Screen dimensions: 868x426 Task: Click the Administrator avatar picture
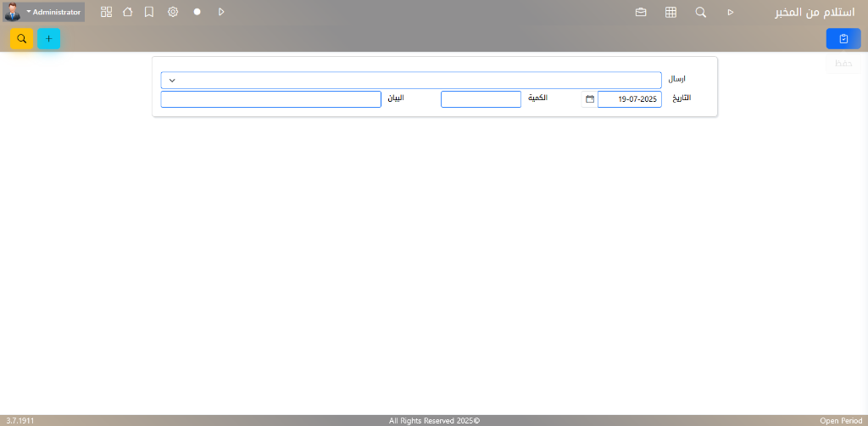click(12, 12)
